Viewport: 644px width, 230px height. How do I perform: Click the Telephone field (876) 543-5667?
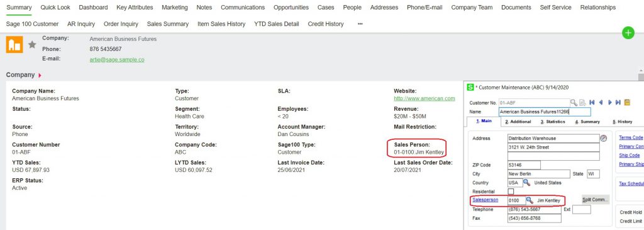(534, 209)
